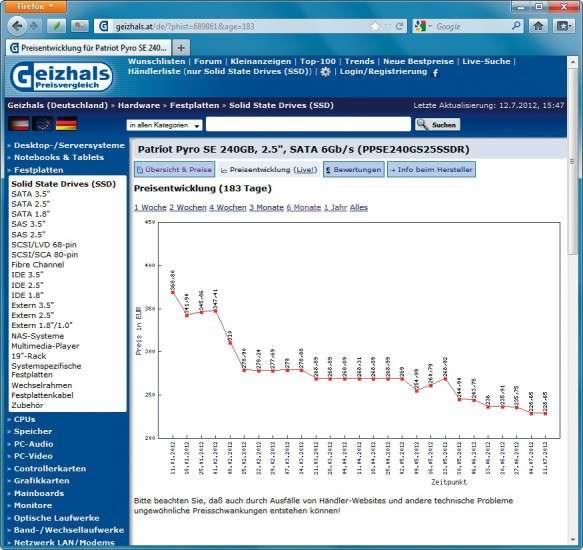Show price history for 1 Woche

point(150,208)
